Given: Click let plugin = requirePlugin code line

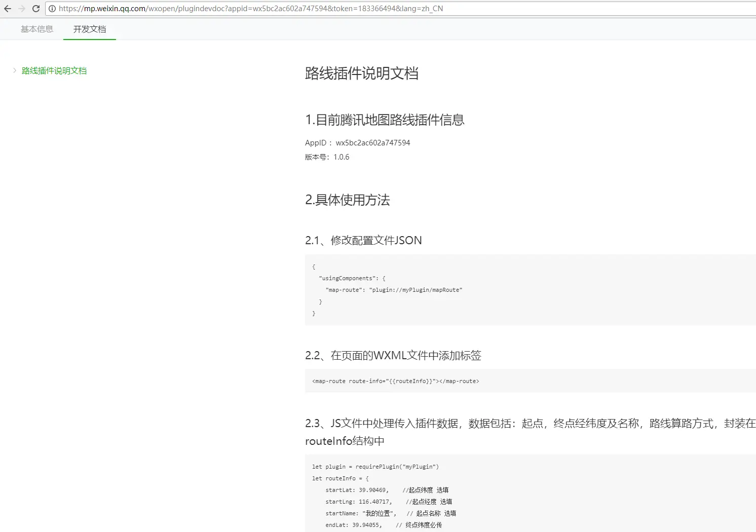Looking at the screenshot, I should pos(375,467).
